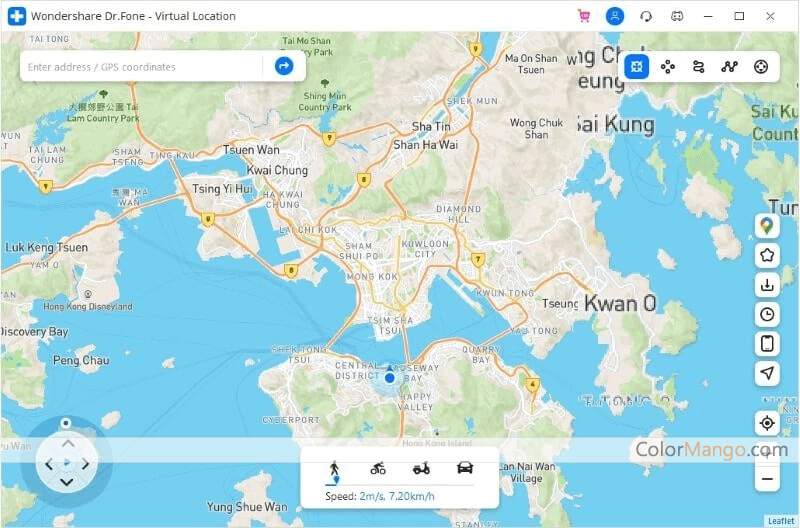
Task: Click the blue Go arrow button
Action: (x=284, y=65)
